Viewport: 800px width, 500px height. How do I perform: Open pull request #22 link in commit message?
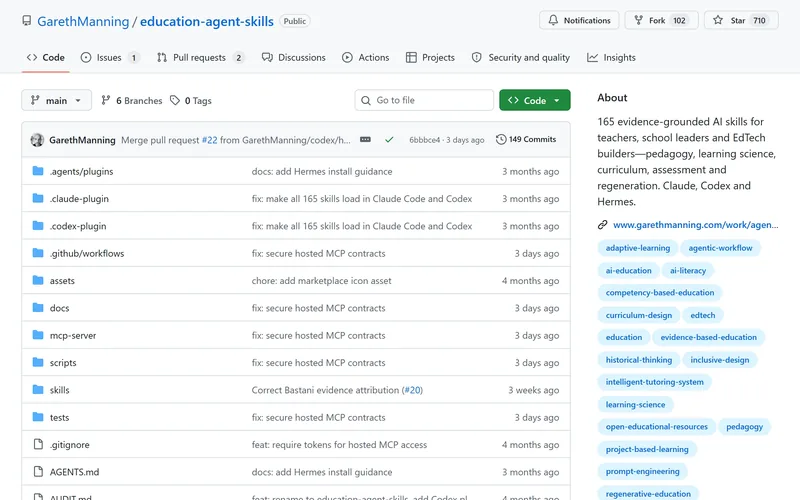(209, 140)
